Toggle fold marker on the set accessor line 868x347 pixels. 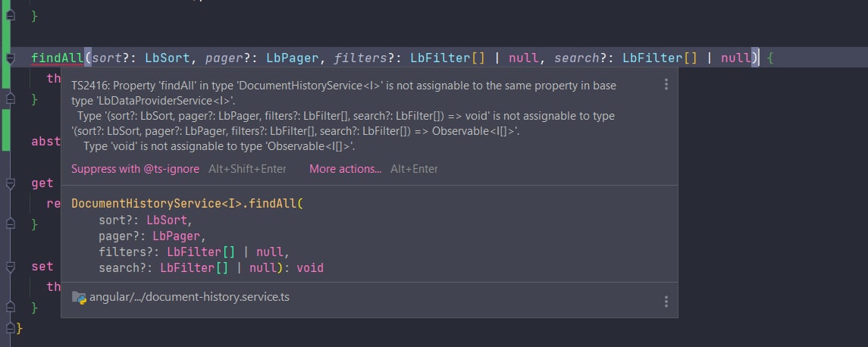(10, 266)
